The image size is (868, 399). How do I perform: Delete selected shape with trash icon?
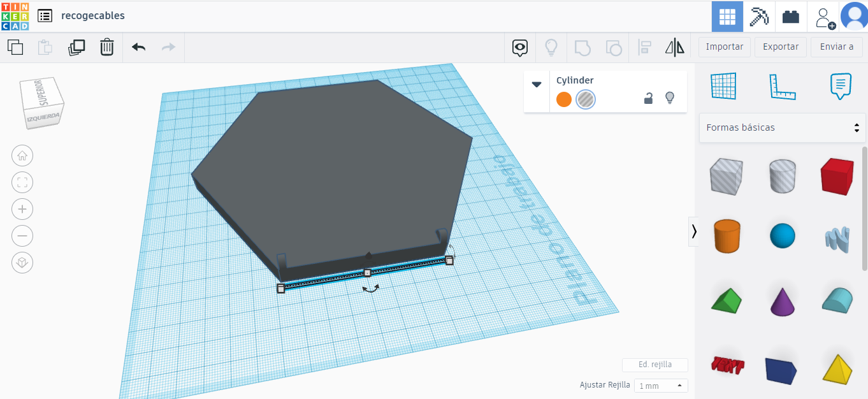click(x=107, y=47)
